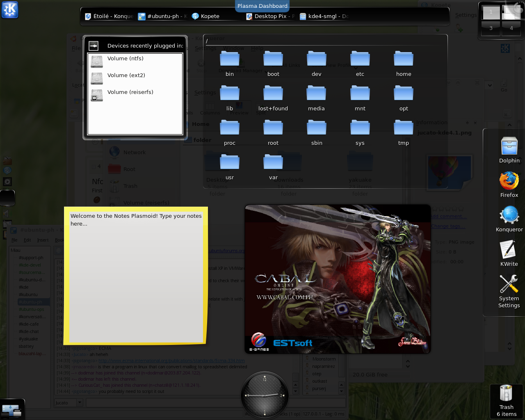The image size is (525, 420).
Task: Open the KDE application launcher menu
Action: click(x=10, y=9)
